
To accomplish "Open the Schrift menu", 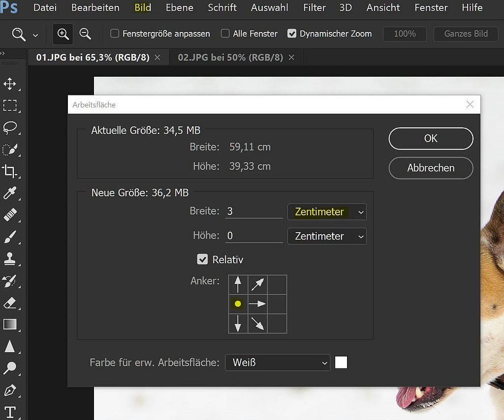I will point(222,7).
